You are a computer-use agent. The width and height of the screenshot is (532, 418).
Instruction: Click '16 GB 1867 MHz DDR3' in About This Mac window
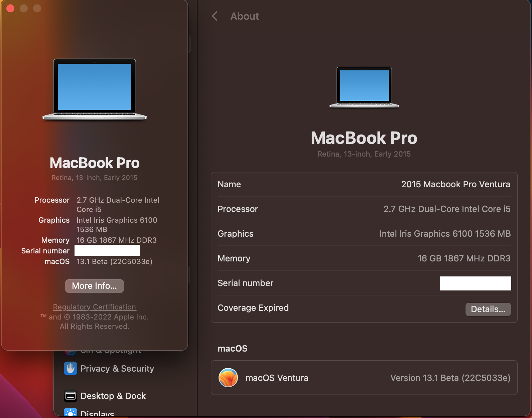117,240
